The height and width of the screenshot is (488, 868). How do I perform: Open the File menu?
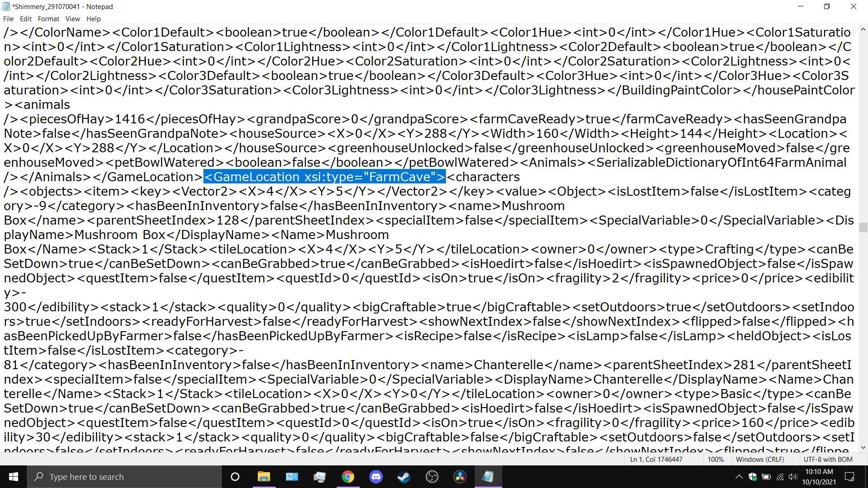tap(8, 19)
